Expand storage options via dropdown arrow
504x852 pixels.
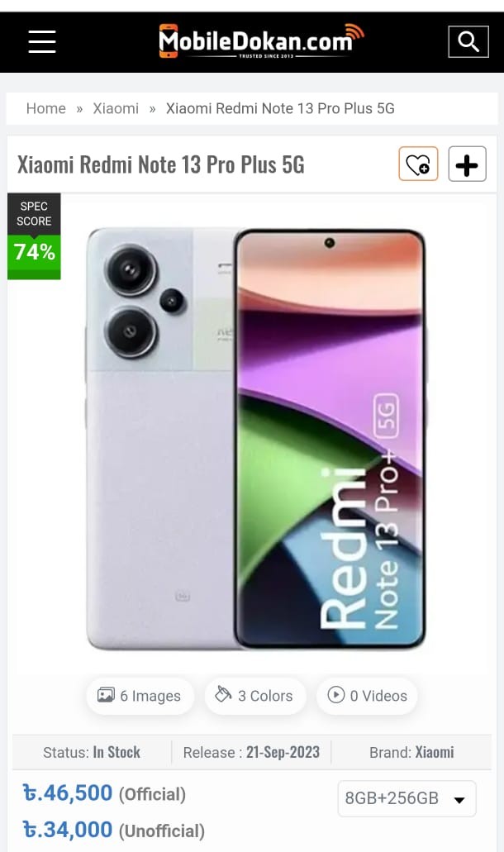(x=459, y=800)
